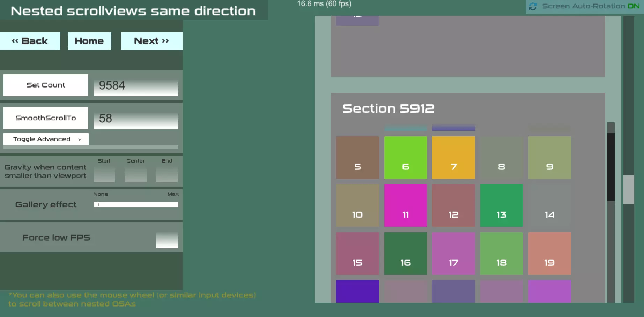Click the scroll index input showing 58
This screenshot has height=317, width=644.
click(x=135, y=119)
